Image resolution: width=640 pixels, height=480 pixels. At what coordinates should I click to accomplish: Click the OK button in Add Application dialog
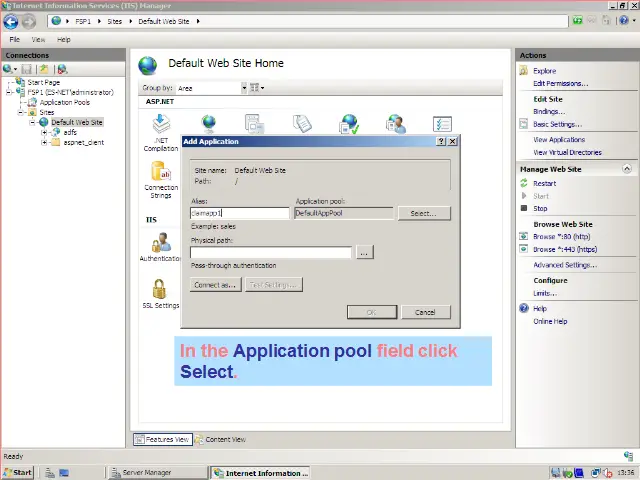[x=371, y=312]
